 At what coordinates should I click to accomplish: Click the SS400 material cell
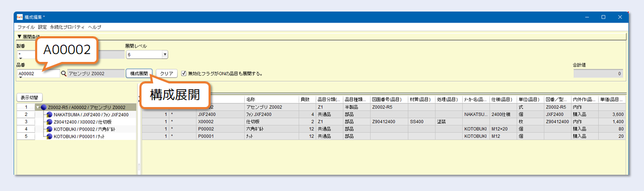coord(422,121)
